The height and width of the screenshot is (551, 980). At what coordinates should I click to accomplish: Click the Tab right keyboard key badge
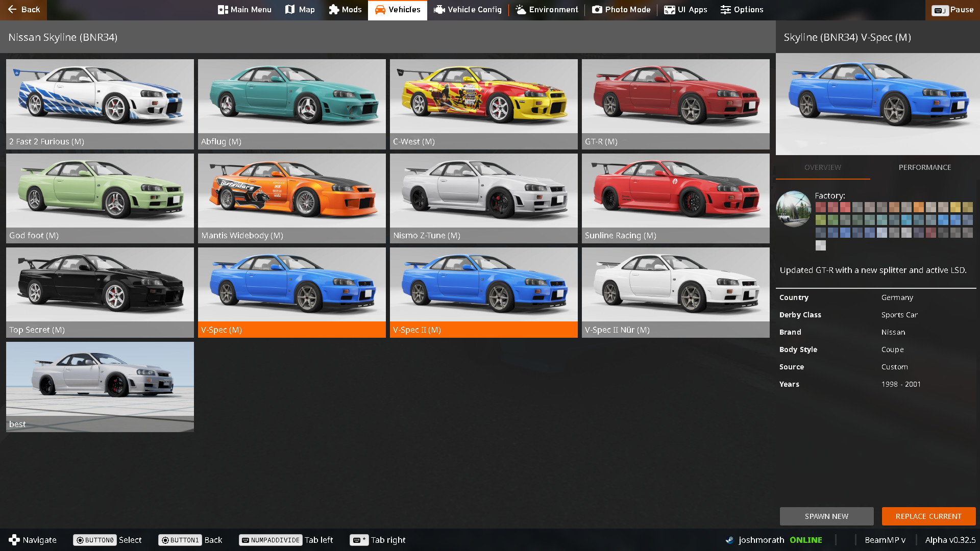click(x=359, y=540)
